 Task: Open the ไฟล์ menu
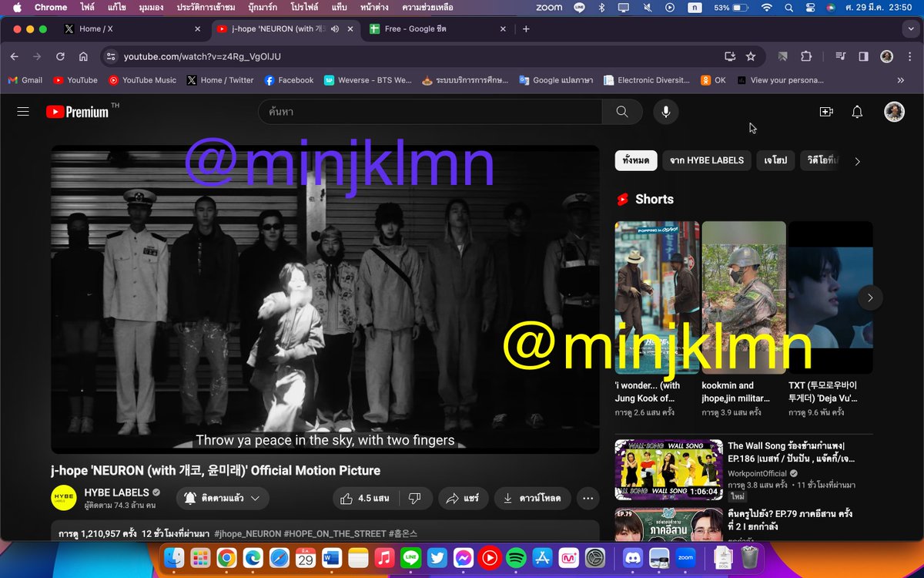click(88, 7)
